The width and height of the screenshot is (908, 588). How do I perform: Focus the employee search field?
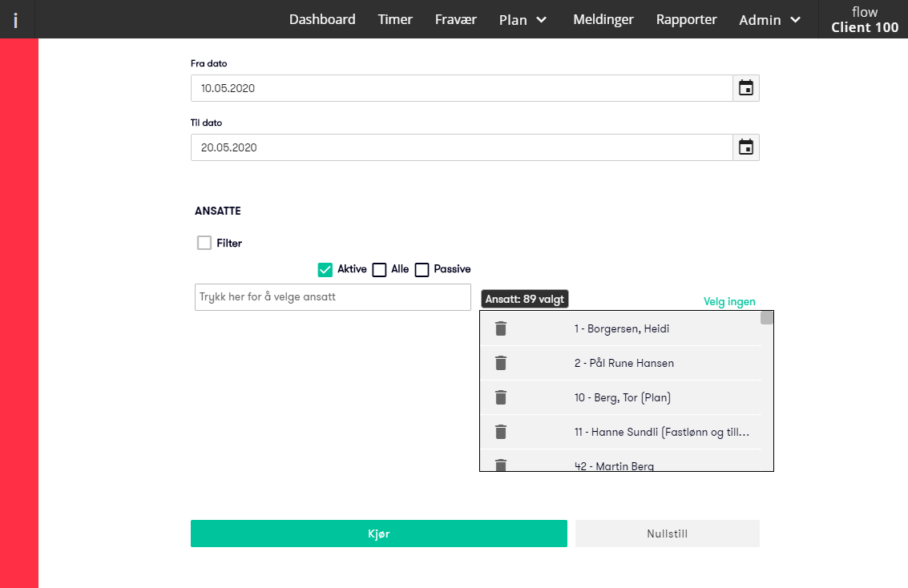pos(333,297)
